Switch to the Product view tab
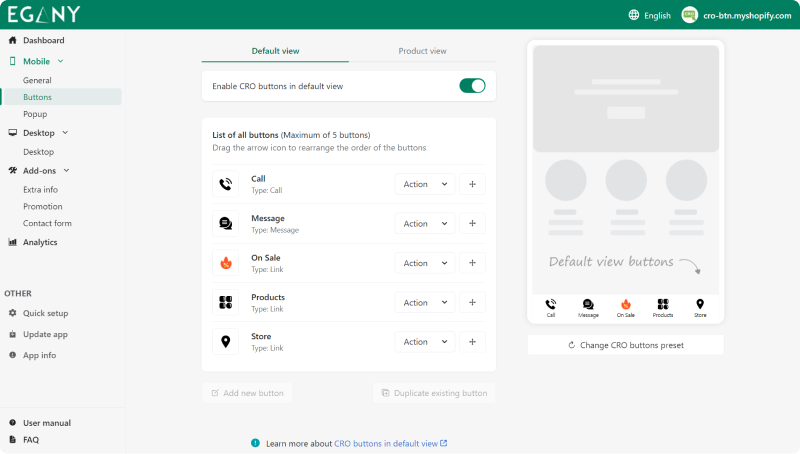 422,51
